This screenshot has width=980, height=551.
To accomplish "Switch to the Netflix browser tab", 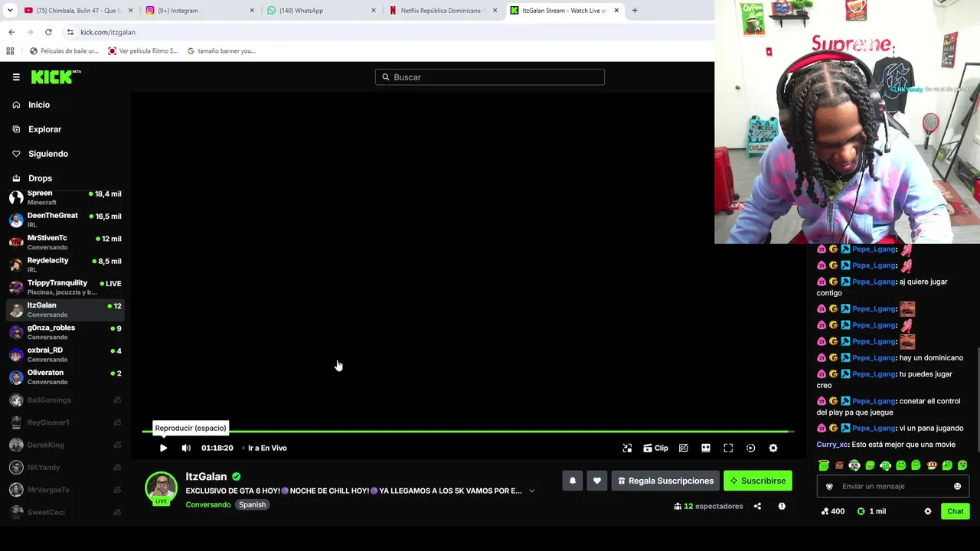I will 443,11.
